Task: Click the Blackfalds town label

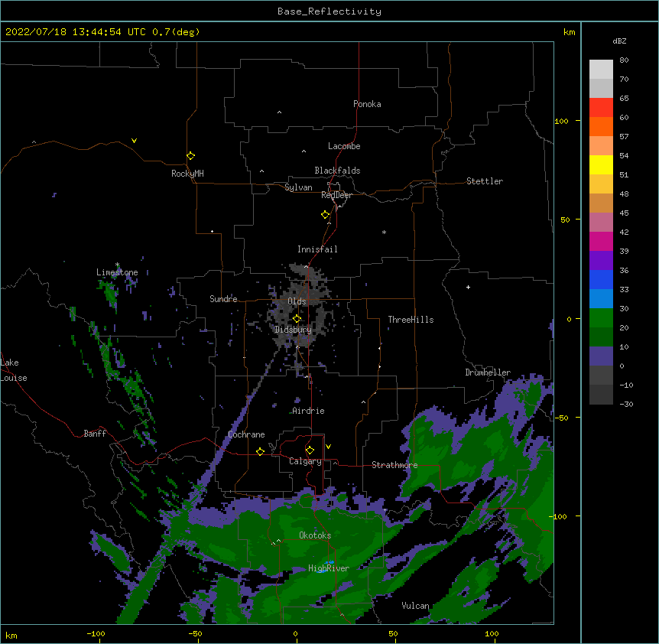Action: pyautogui.click(x=337, y=171)
